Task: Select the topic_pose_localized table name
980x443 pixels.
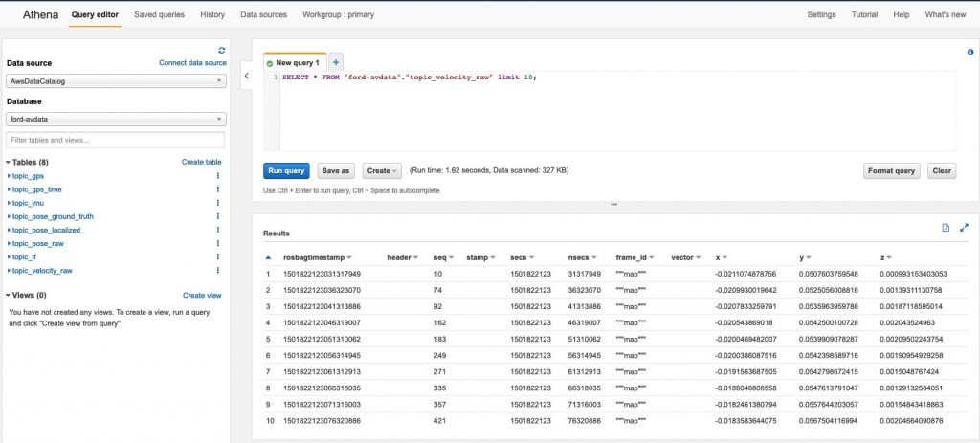Action: (x=46, y=230)
